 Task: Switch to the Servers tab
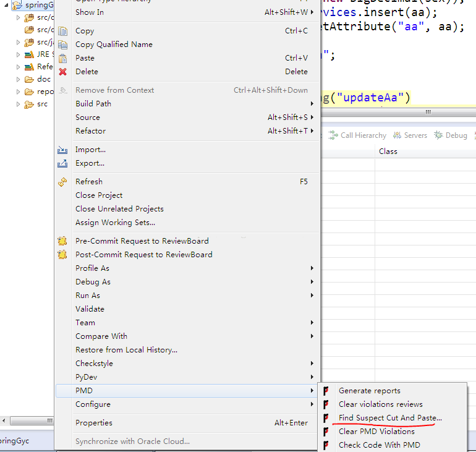point(410,135)
